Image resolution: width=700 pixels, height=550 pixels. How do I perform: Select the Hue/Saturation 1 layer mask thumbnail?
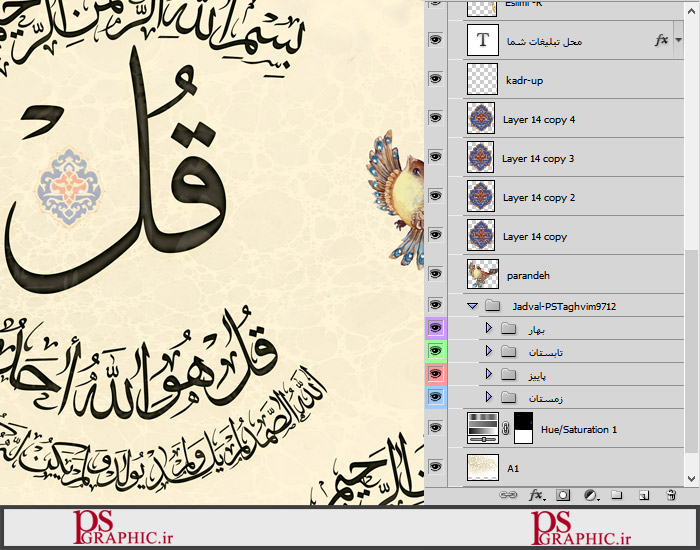pos(523,428)
